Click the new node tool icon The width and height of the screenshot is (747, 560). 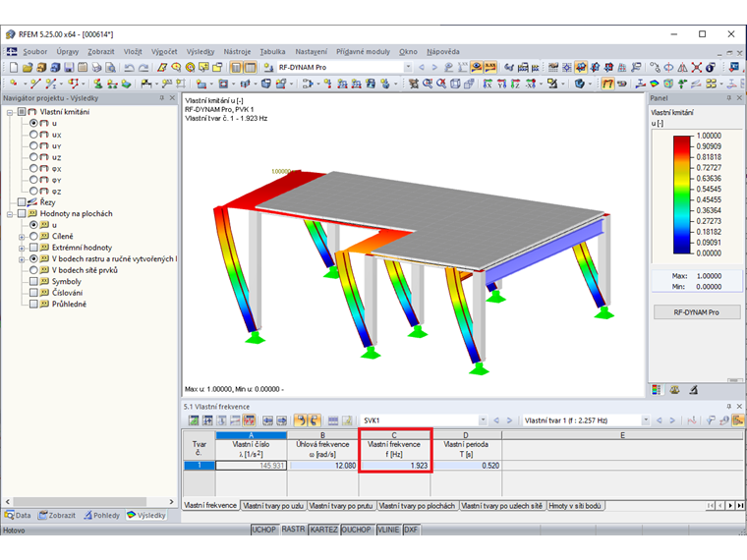pyautogui.click(x=14, y=84)
